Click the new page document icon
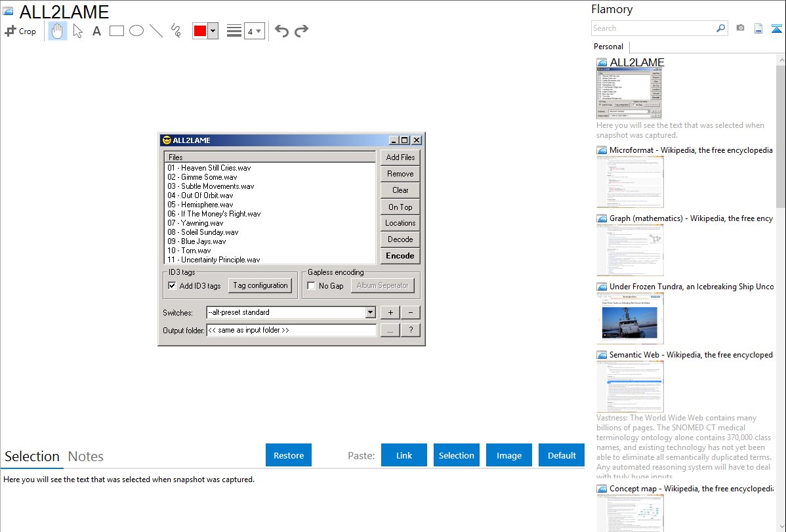 coord(758,28)
